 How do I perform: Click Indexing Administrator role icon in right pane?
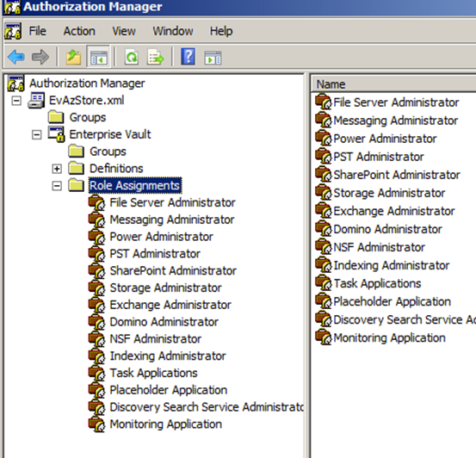(x=324, y=265)
